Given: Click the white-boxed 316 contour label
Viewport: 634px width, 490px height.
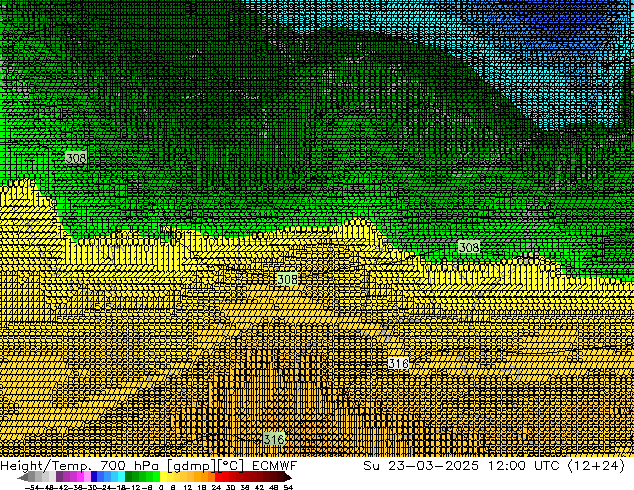Looking at the screenshot, I should click(398, 363).
